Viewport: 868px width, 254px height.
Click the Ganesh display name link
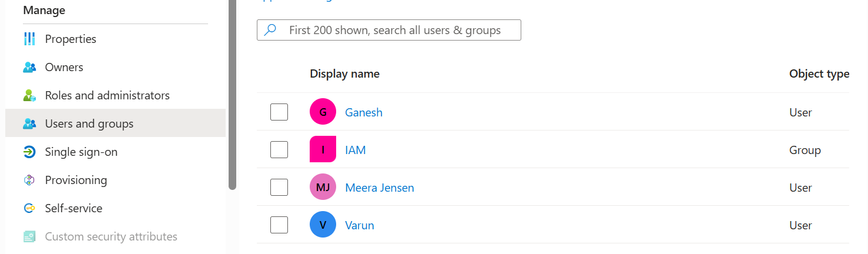pos(364,112)
